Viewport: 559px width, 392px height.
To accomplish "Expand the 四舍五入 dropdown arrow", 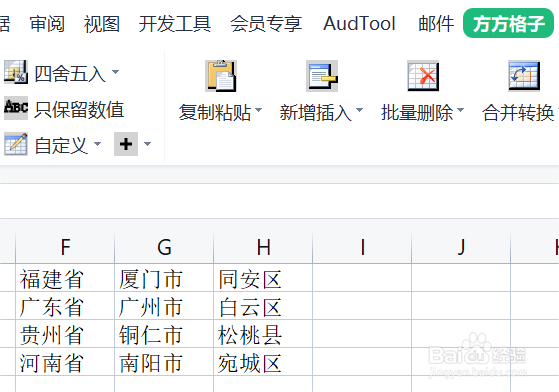I will click(115, 72).
